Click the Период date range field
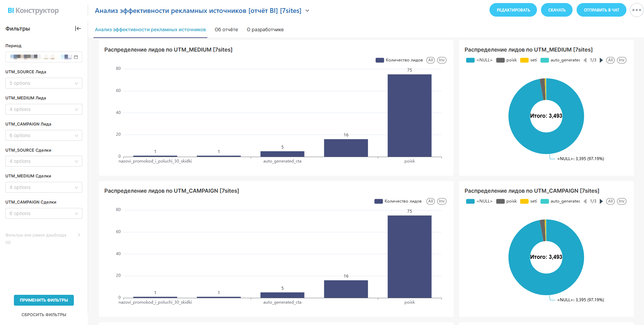 point(41,57)
